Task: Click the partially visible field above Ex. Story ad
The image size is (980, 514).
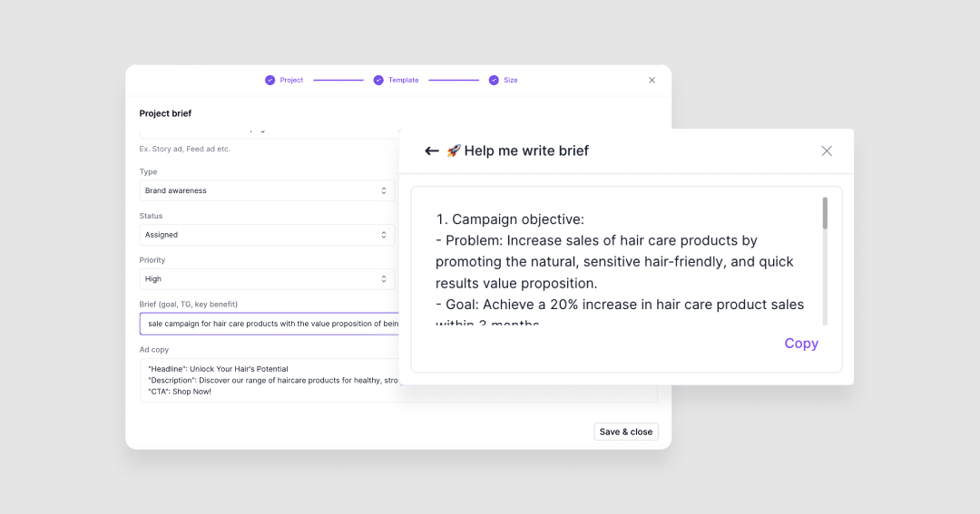Action: (269, 133)
